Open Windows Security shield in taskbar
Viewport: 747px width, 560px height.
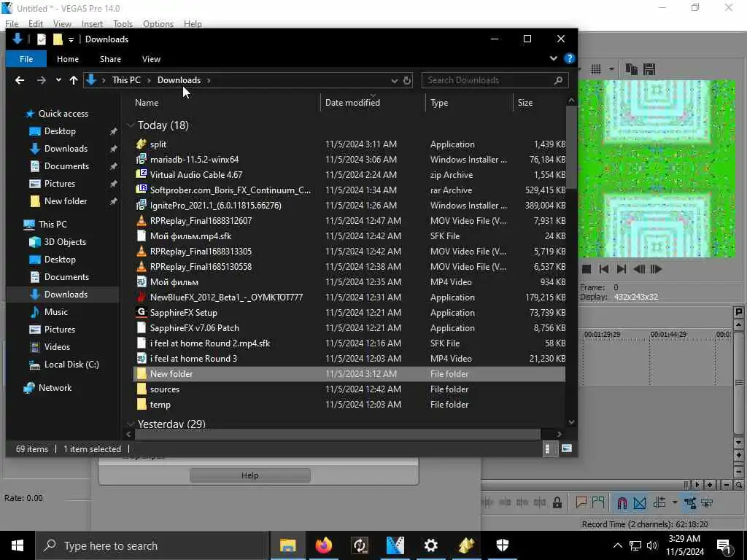pyautogui.click(x=502, y=545)
